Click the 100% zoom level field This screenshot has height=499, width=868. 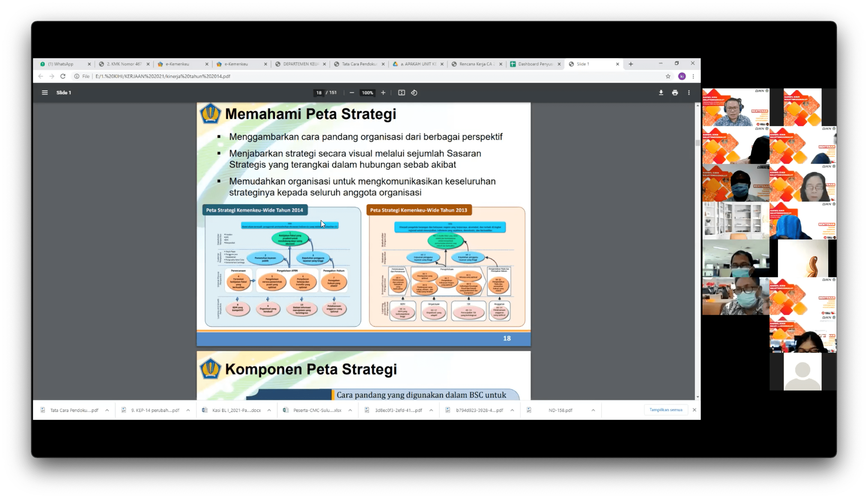click(367, 93)
